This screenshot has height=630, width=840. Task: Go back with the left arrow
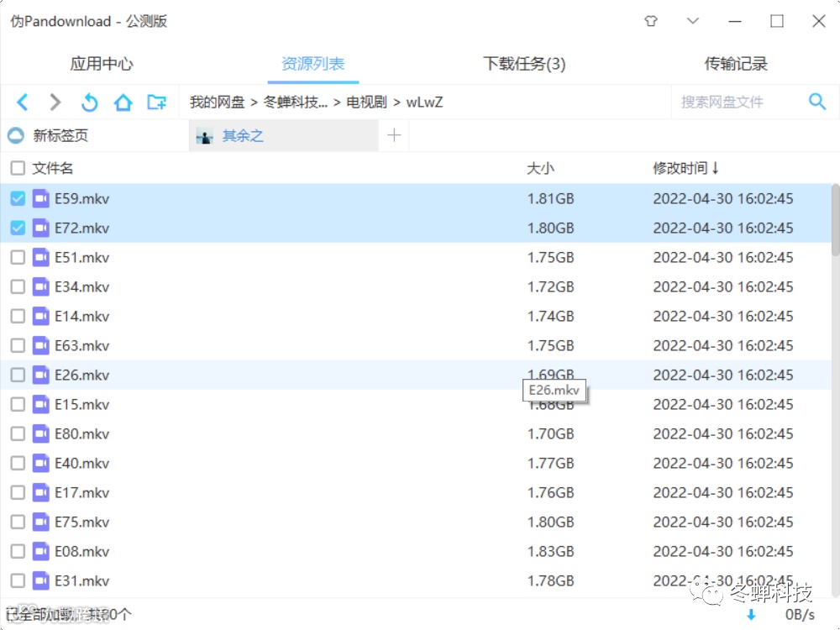click(23, 102)
